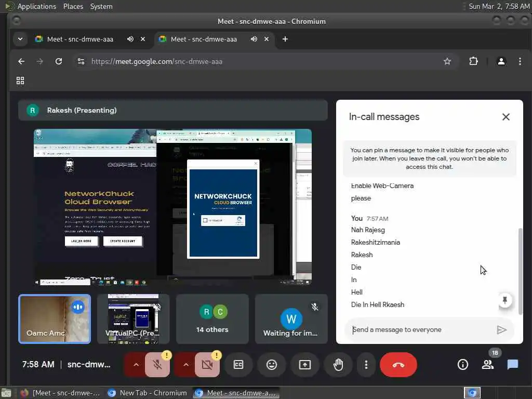Select the second Meet - snc-dmwe-aaa tab

[x=204, y=39]
